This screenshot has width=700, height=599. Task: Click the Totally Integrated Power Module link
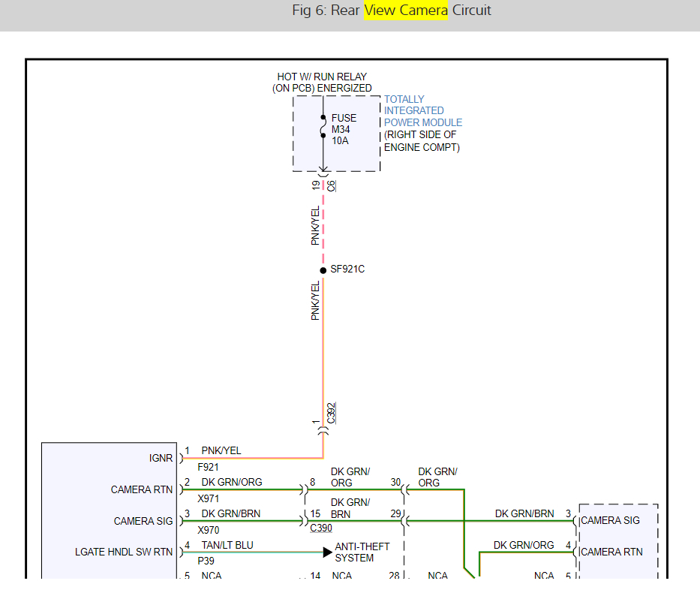coord(422,111)
